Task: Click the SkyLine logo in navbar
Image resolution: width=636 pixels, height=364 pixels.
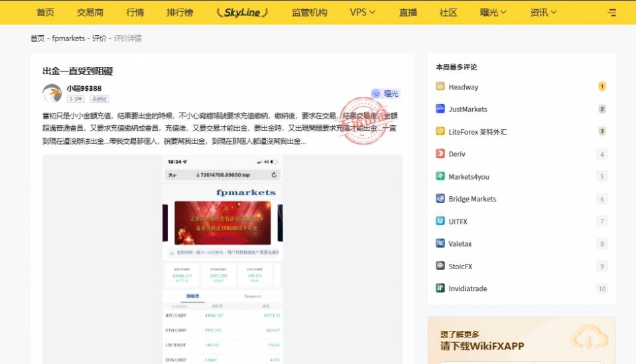Action: pos(242,12)
